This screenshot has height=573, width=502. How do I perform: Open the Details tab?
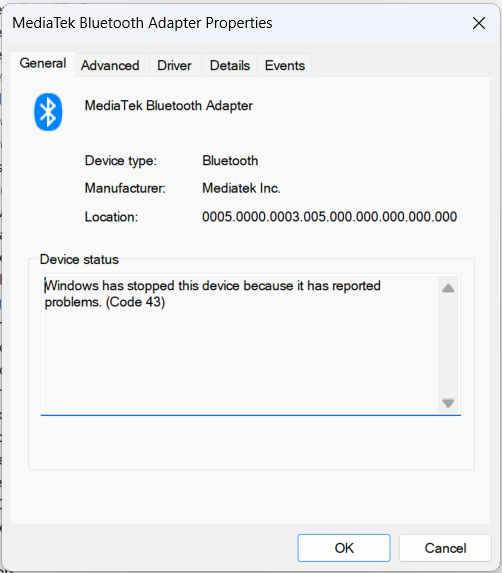point(229,66)
